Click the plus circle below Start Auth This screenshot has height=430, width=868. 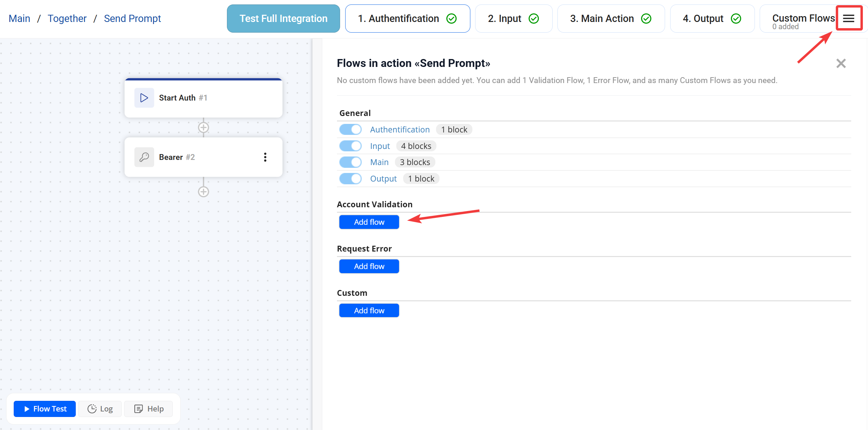pos(203,127)
